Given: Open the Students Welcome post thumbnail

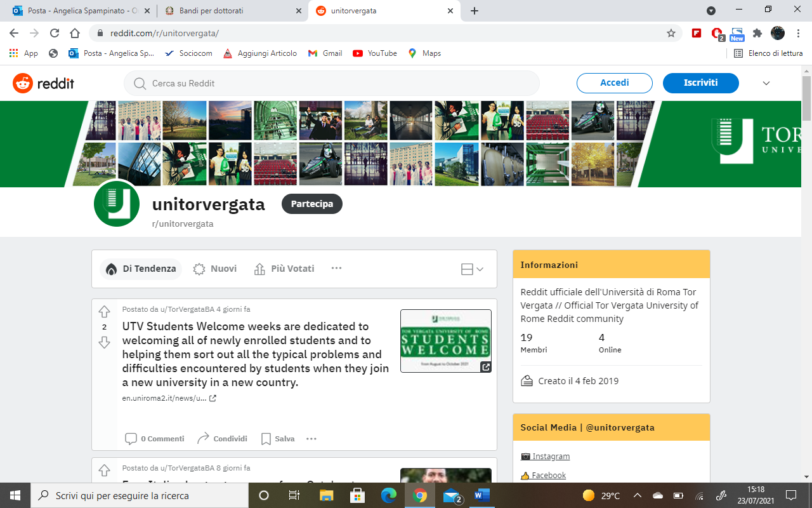Looking at the screenshot, I should (x=445, y=341).
